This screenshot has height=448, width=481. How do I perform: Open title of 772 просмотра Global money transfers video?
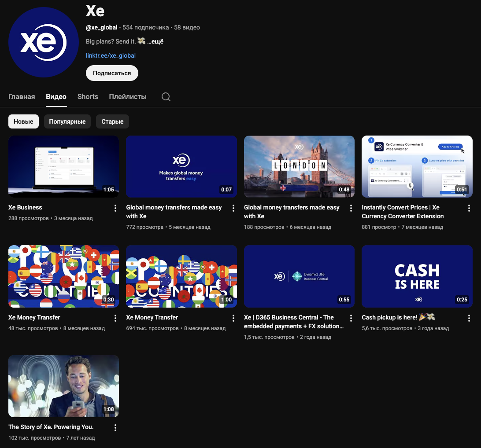(x=174, y=212)
